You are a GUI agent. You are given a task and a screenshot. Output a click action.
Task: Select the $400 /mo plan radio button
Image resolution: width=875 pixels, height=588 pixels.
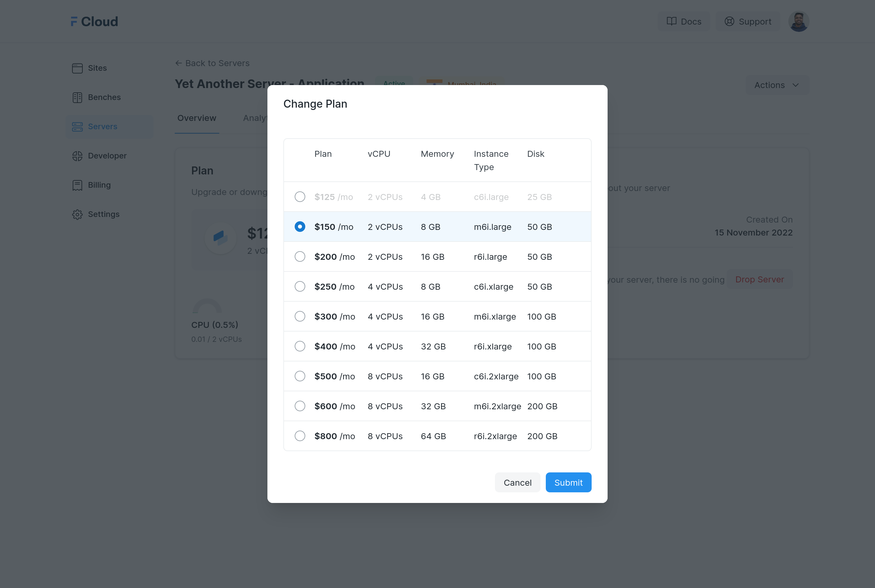[x=300, y=346]
